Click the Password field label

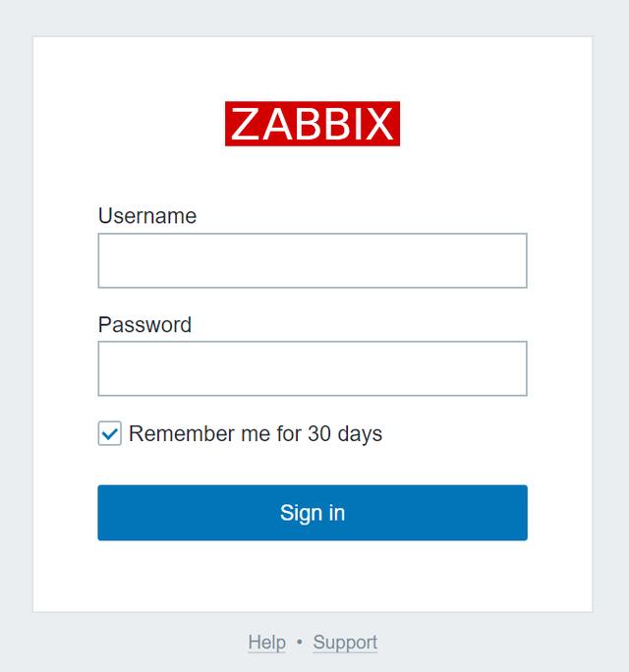144,324
